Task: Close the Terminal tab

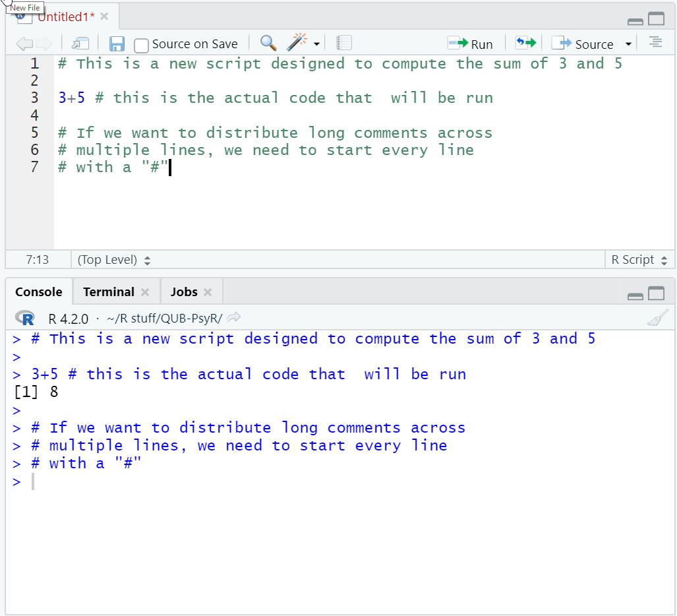Action: point(145,292)
